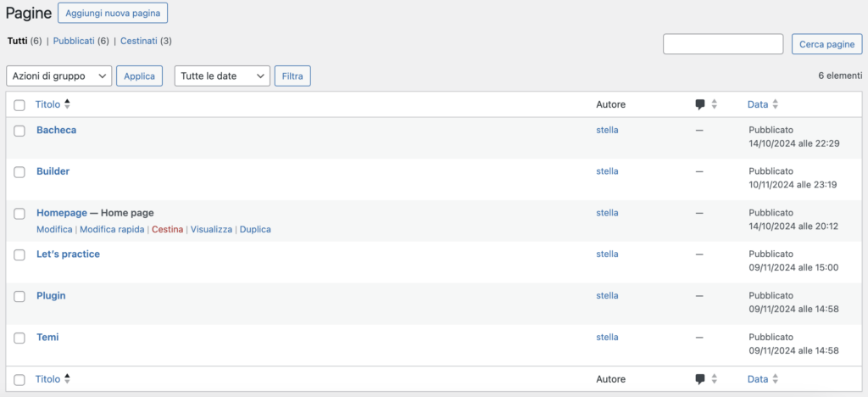Click the footer Data sort arrows
The image size is (868, 397).
775,379
